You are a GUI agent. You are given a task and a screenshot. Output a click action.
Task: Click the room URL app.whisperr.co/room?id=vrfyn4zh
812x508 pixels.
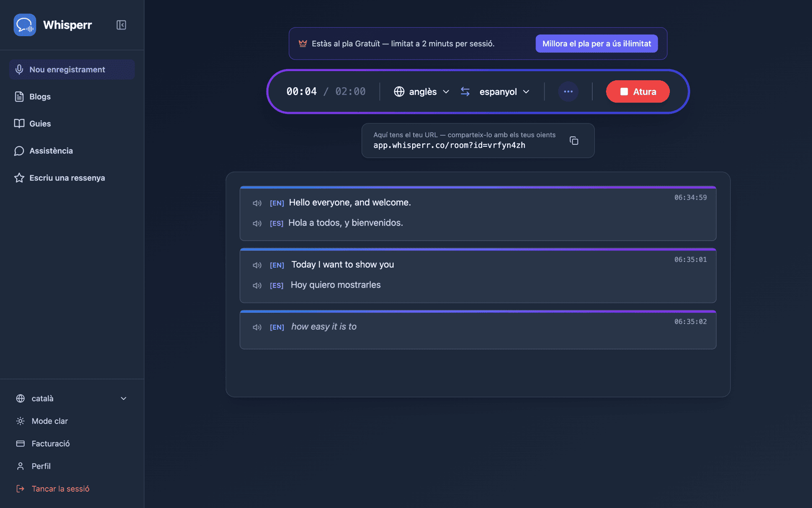click(449, 145)
